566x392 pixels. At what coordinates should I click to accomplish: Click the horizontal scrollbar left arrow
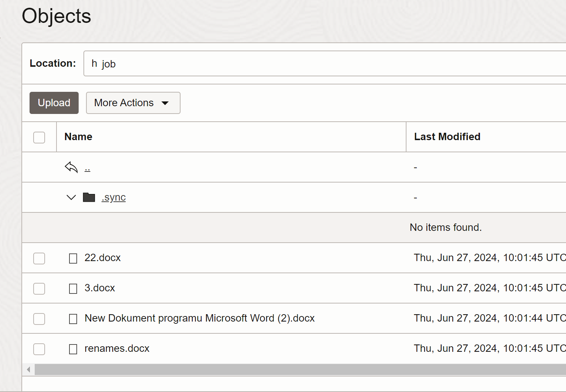28,370
